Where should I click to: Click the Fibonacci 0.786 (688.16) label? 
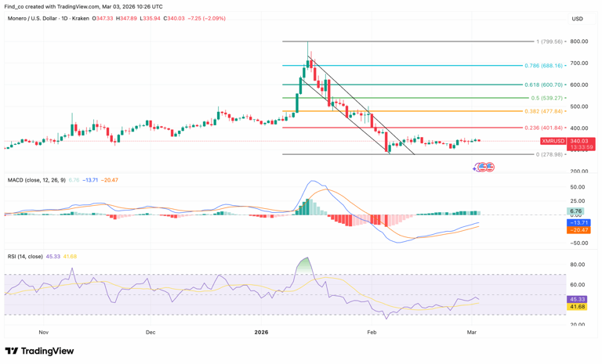tap(544, 66)
